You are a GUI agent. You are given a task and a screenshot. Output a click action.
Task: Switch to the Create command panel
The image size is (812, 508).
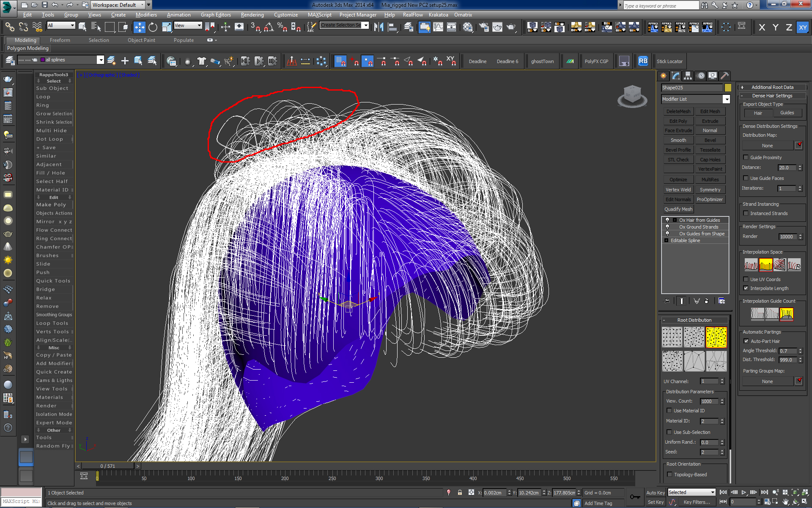663,76
